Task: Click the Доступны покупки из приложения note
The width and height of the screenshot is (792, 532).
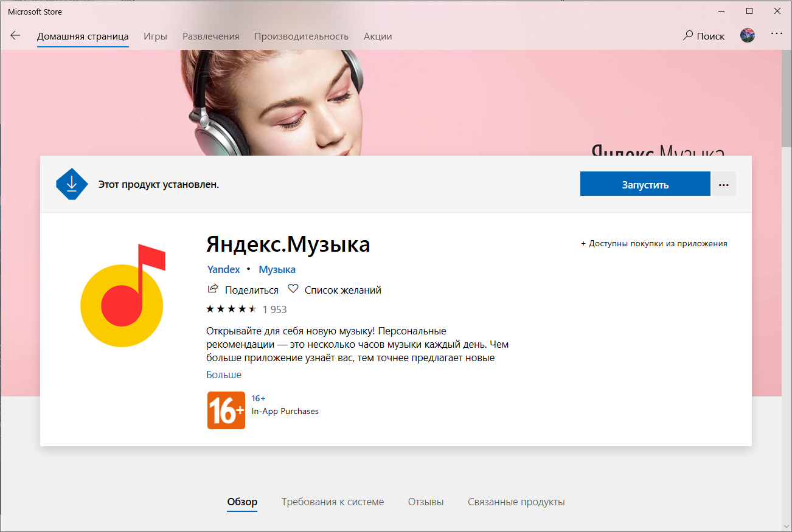Action: click(654, 243)
